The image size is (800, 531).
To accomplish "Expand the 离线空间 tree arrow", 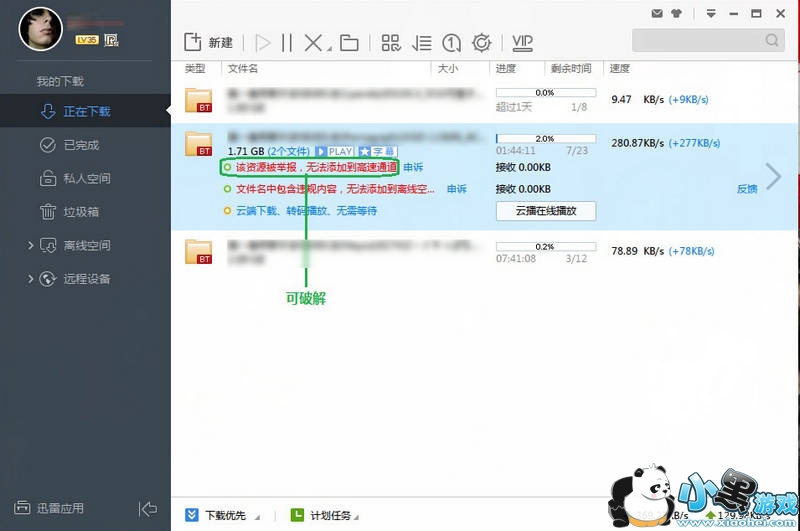I will pos(31,245).
